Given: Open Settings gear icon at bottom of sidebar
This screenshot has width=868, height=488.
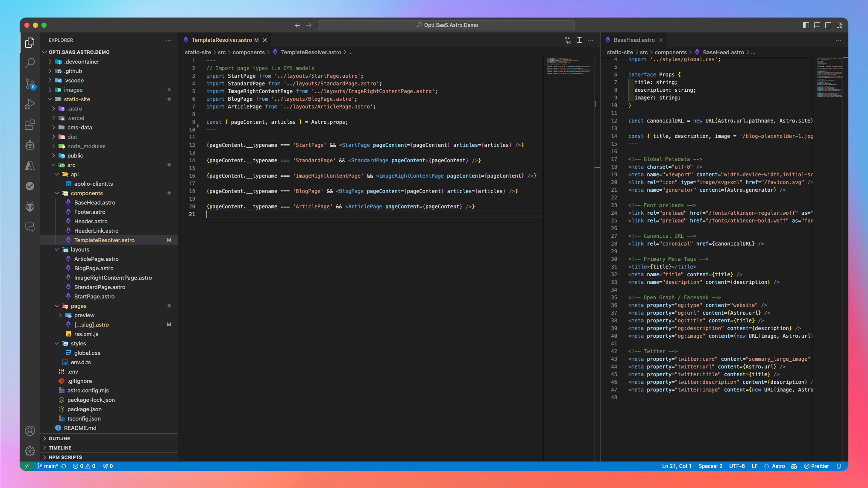Looking at the screenshot, I should pyautogui.click(x=30, y=451).
